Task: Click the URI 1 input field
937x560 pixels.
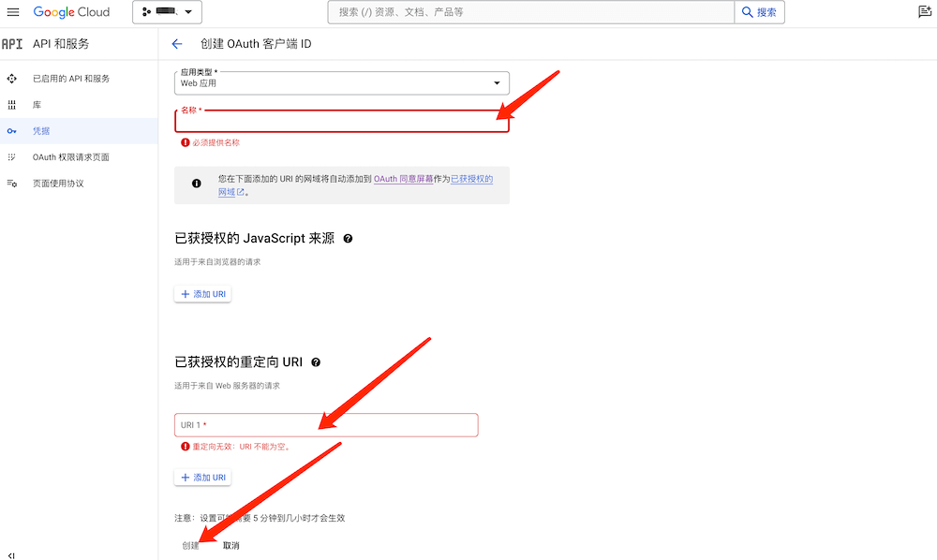Action: pos(326,425)
